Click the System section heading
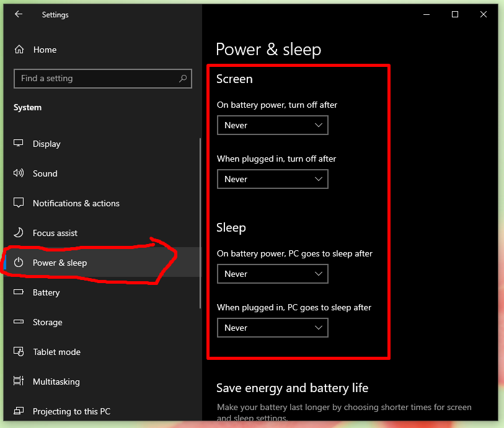Image resolution: width=504 pixels, height=428 pixels. point(27,107)
